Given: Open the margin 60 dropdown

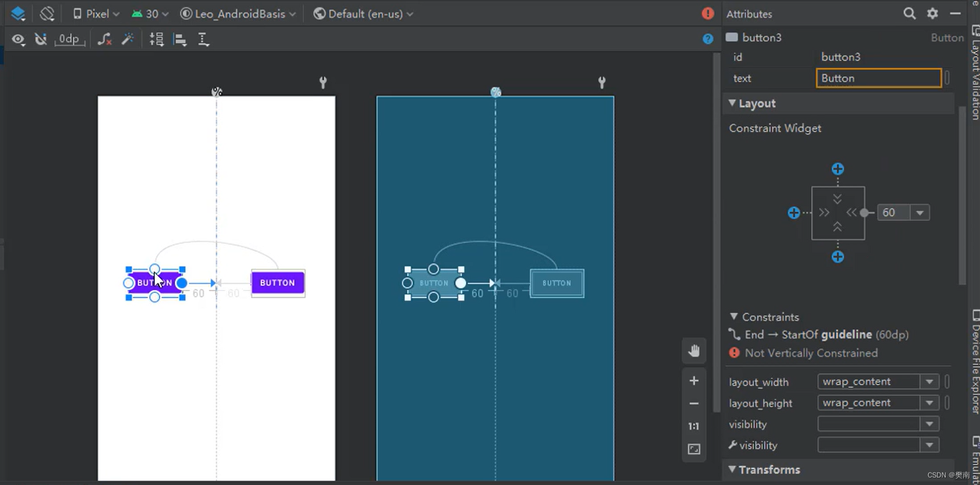Looking at the screenshot, I should tap(920, 213).
